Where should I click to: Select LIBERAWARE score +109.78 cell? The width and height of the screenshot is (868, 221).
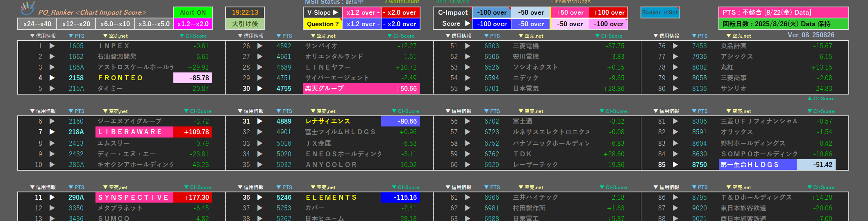coord(193,132)
